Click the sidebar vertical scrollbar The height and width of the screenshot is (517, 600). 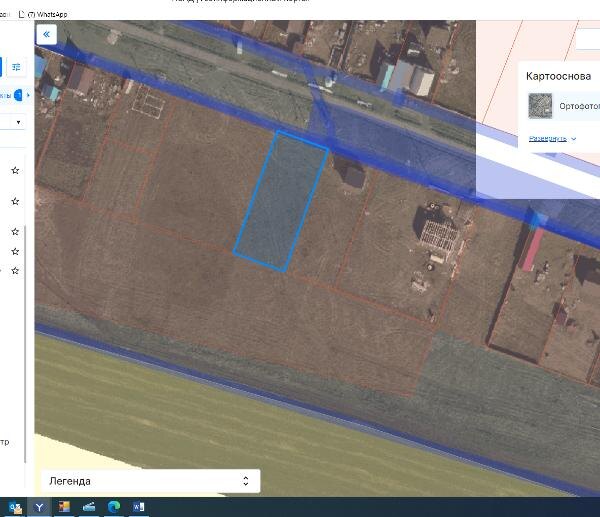point(25,344)
